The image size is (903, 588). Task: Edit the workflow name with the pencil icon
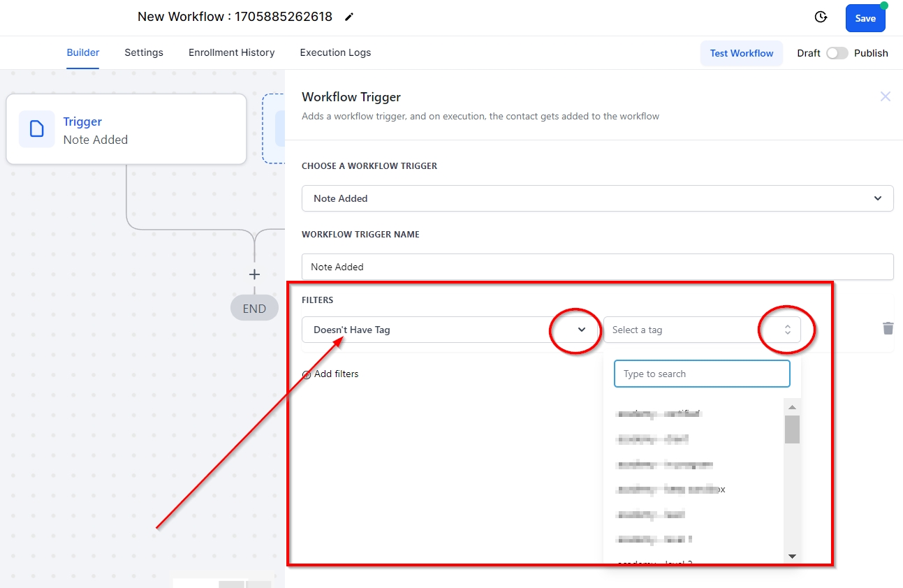[x=349, y=17]
